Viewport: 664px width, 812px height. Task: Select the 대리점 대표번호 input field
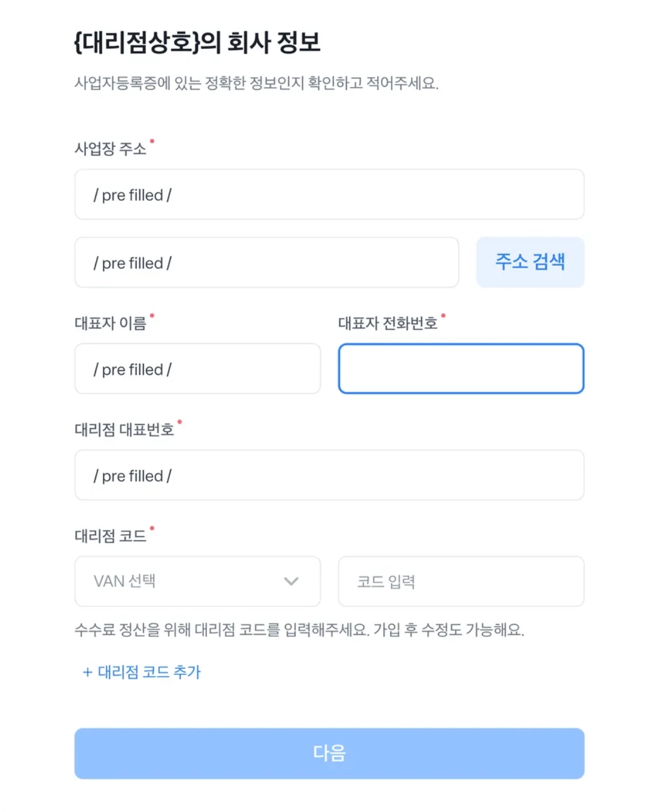coord(329,475)
